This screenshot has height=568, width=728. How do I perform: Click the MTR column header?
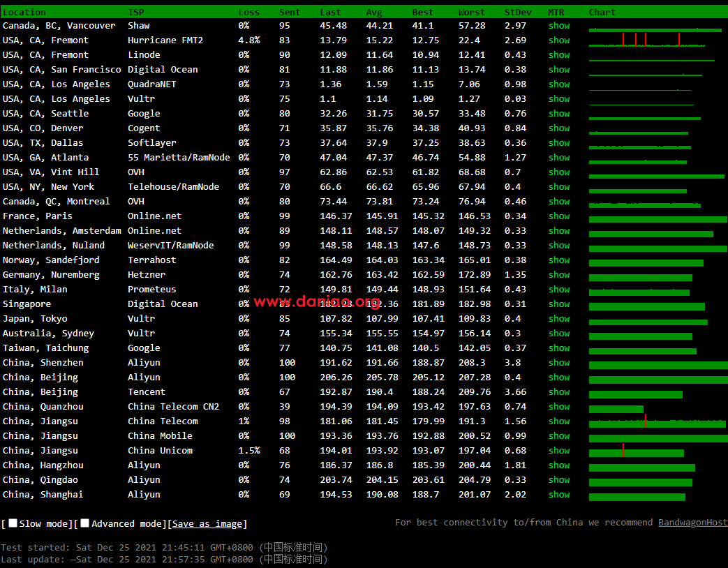click(x=556, y=12)
